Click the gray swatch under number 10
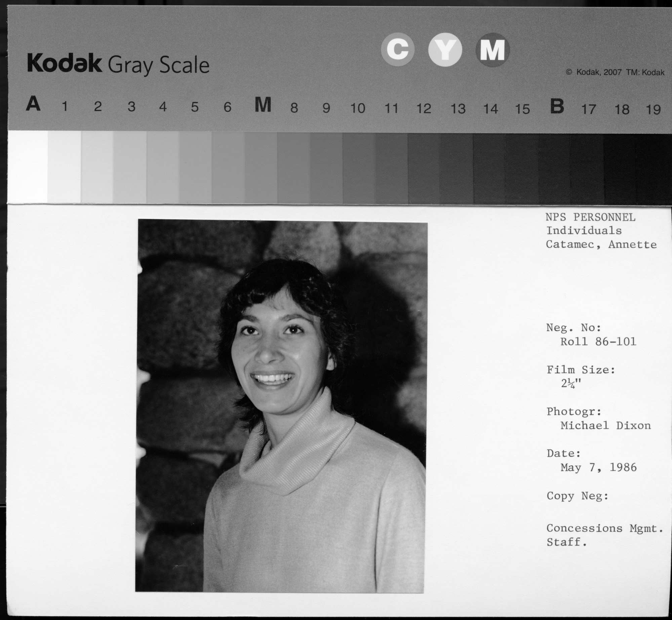This screenshot has height=620, width=672. pyautogui.click(x=359, y=168)
